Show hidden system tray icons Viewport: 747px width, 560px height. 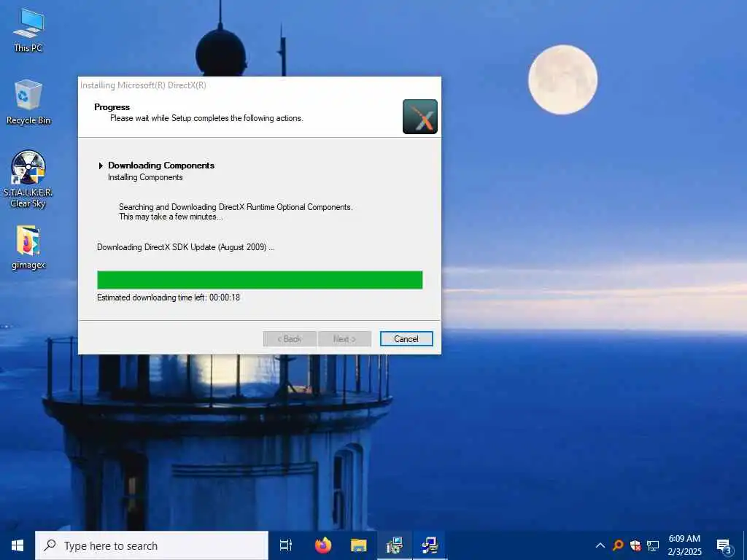point(600,545)
